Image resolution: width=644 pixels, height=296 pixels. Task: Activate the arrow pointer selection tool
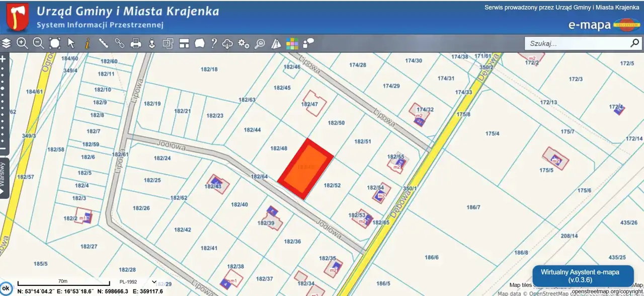pyautogui.click(x=71, y=43)
